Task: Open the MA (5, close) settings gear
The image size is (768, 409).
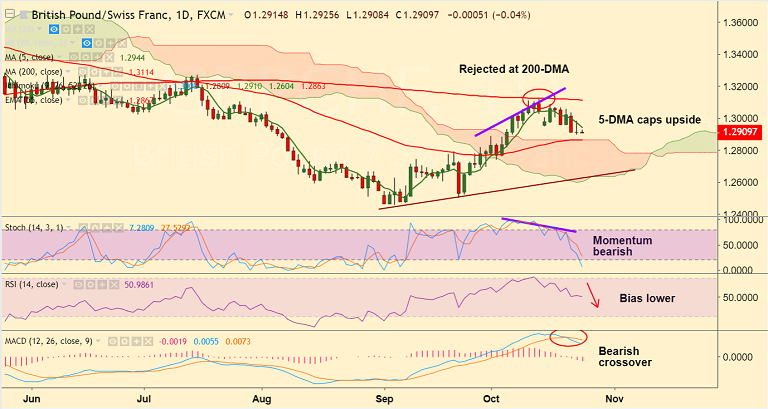Action: click(x=86, y=57)
